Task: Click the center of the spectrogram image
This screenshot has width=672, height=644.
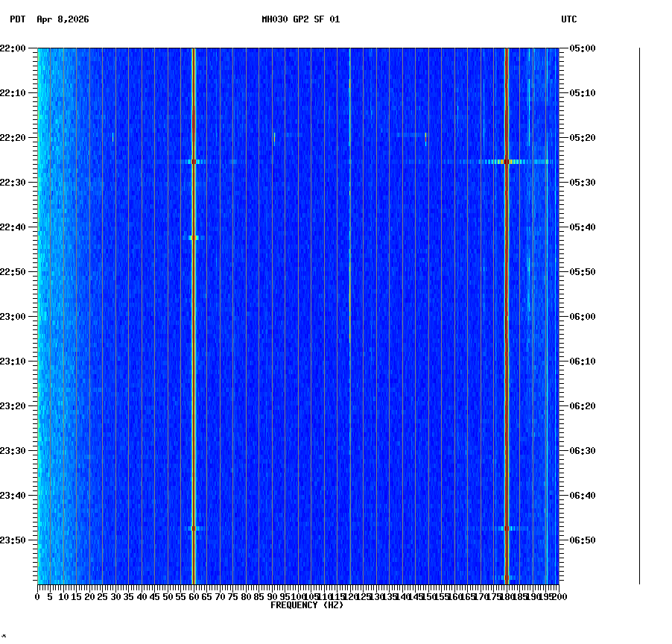Action: [298, 316]
